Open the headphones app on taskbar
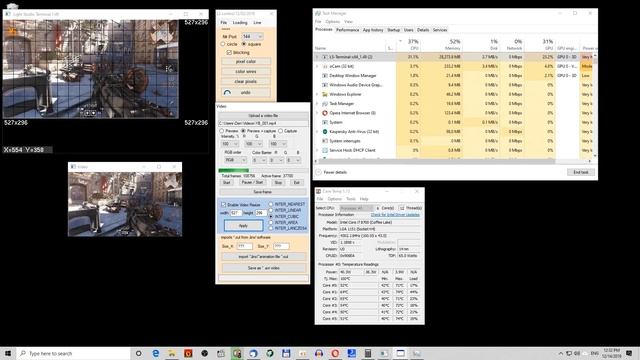 319,353
